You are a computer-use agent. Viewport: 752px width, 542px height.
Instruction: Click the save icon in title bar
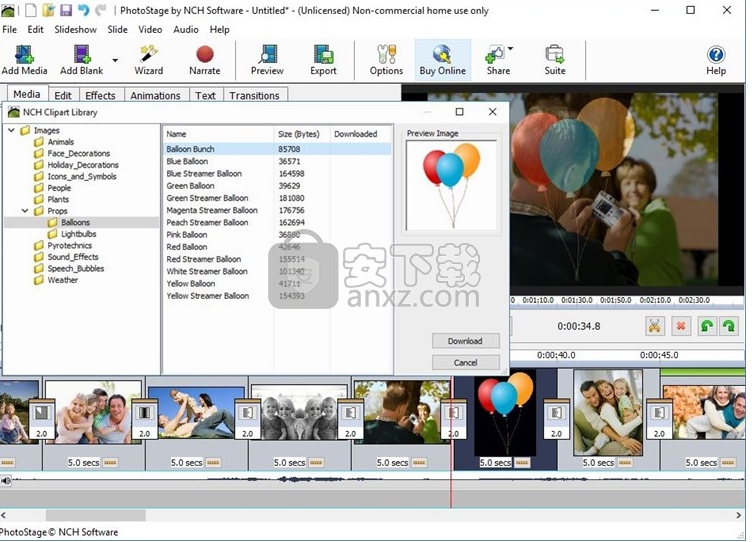pos(66,10)
